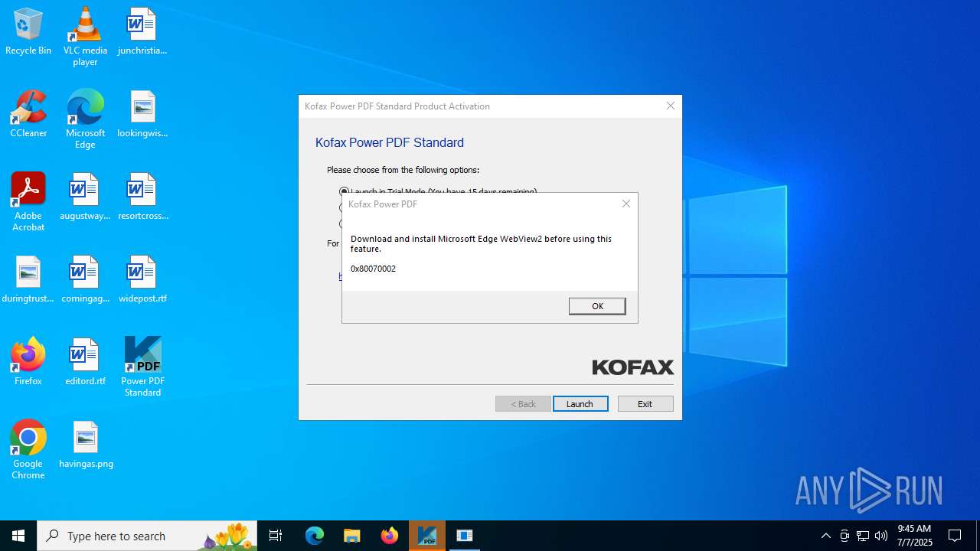980x551 pixels.
Task: Select the lookingwis image file icon
Action: click(142, 115)
